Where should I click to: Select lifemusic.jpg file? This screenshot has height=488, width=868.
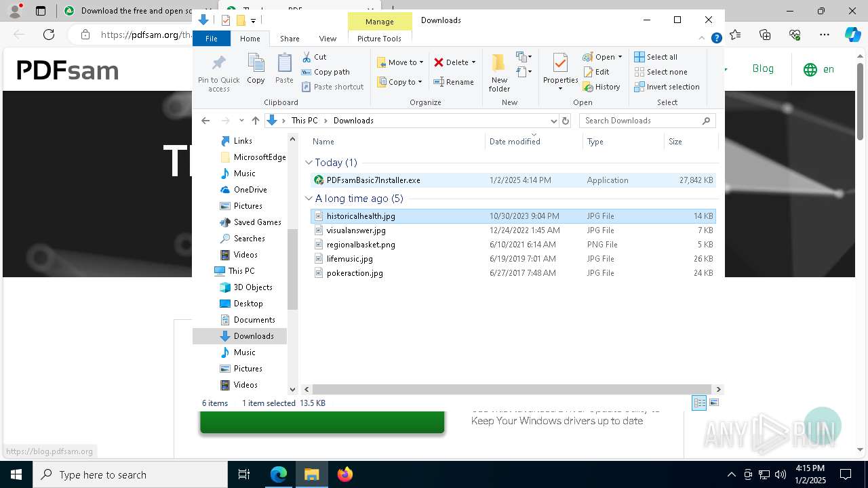[x=513, y=259]
